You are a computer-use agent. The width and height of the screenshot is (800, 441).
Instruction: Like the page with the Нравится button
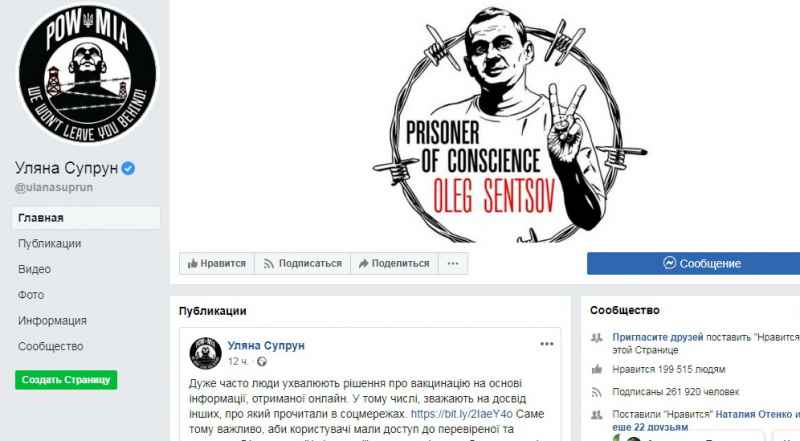click(217, 263)
